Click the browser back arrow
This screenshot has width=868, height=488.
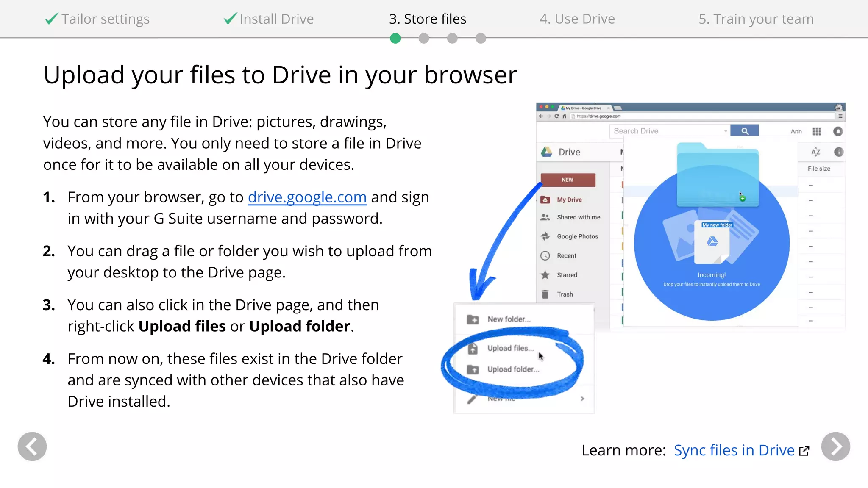tap(541, 116)
